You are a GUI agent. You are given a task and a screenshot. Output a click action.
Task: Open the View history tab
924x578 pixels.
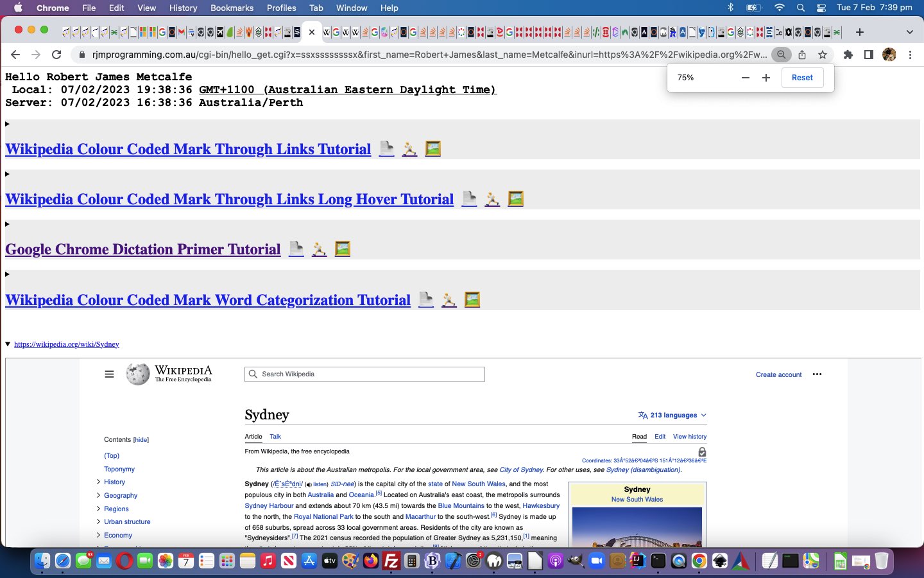point(690,437)
